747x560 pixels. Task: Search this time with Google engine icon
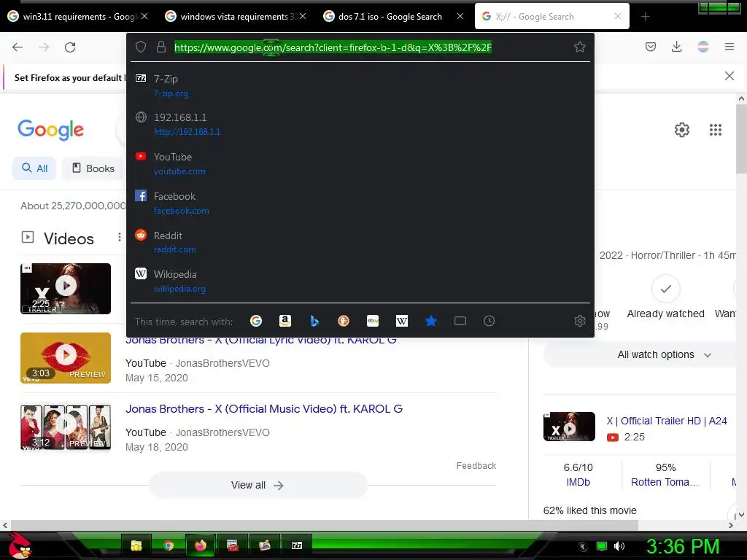point(256,321)
